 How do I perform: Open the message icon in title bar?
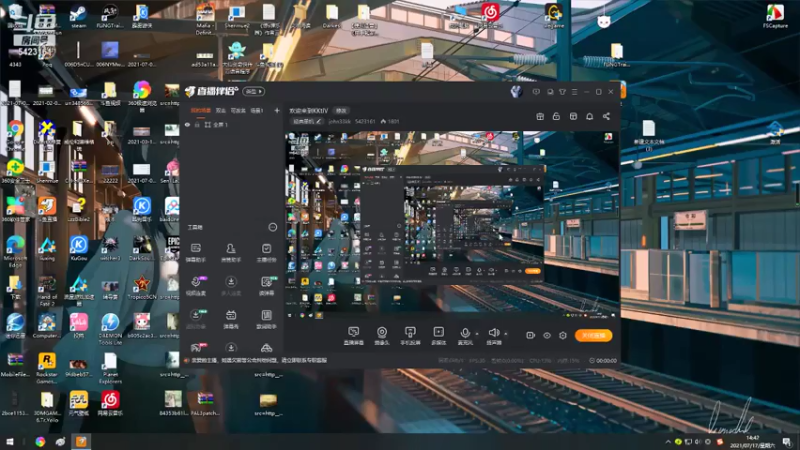coord(550,92)
